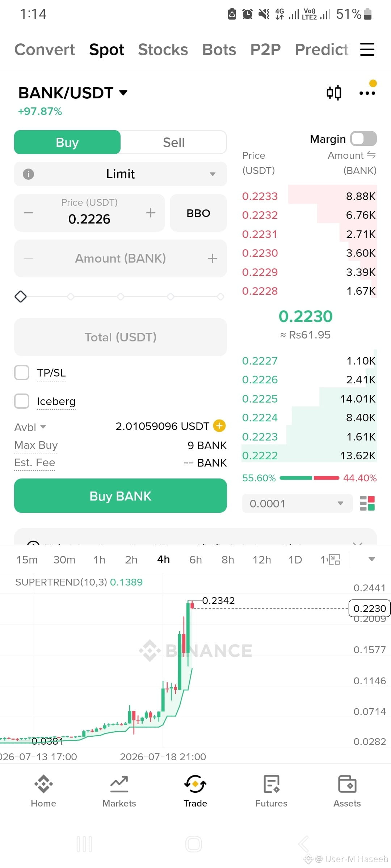Switch to the Stocks tab
Image resolution: width=391 pixels, height=868 pixels.
click(163, 50)
